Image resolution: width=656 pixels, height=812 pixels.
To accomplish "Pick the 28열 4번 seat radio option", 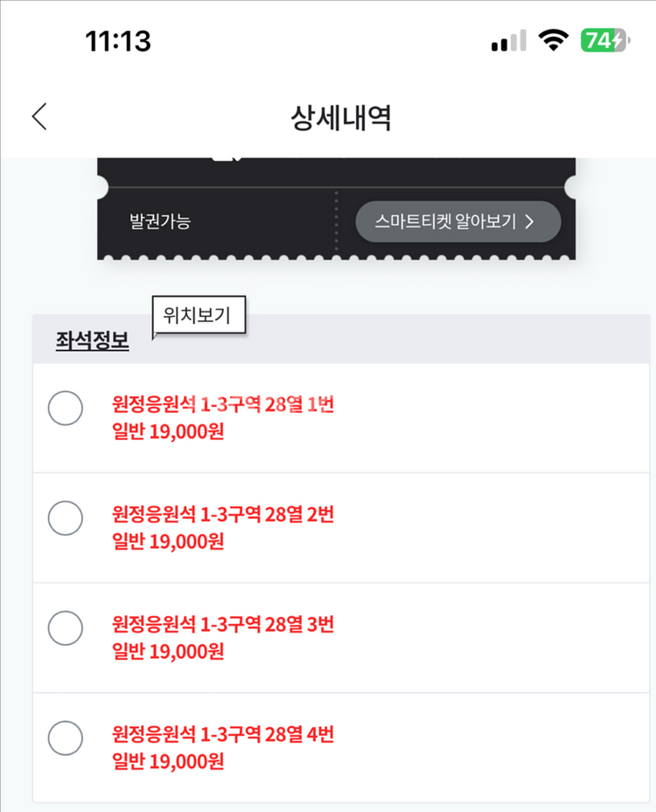I will pyautogui.click(x=65, y=738).
